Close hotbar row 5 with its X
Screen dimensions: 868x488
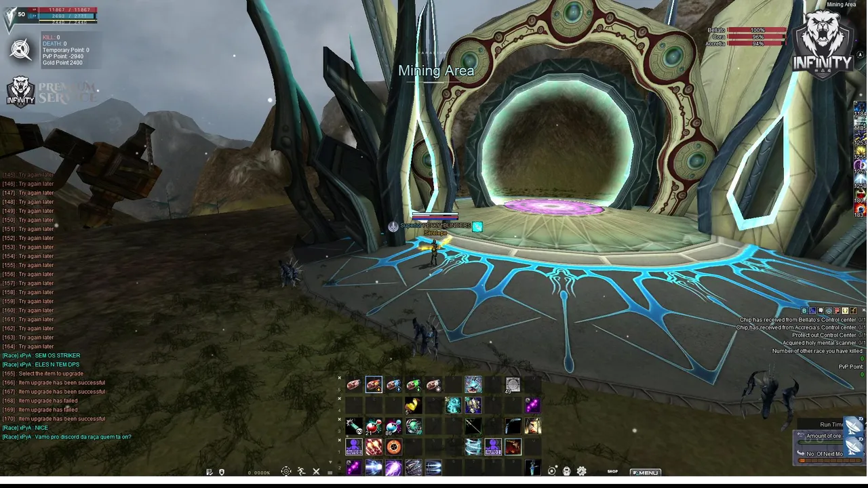pos(339,378)
